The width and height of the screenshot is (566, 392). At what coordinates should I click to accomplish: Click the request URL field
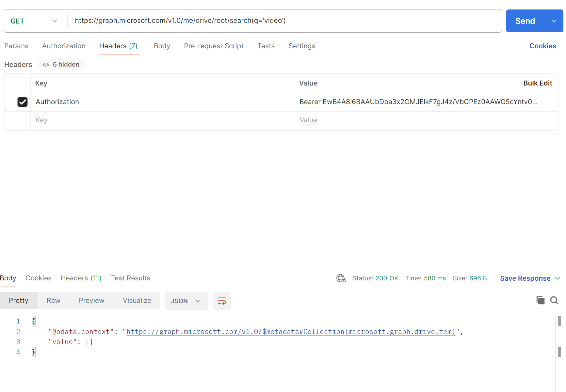284,21
